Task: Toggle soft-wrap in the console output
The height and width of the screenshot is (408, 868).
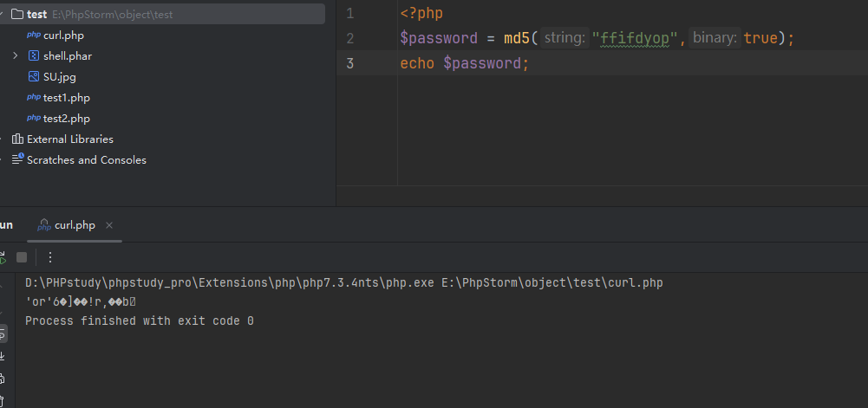Action: tap(3, 334)
